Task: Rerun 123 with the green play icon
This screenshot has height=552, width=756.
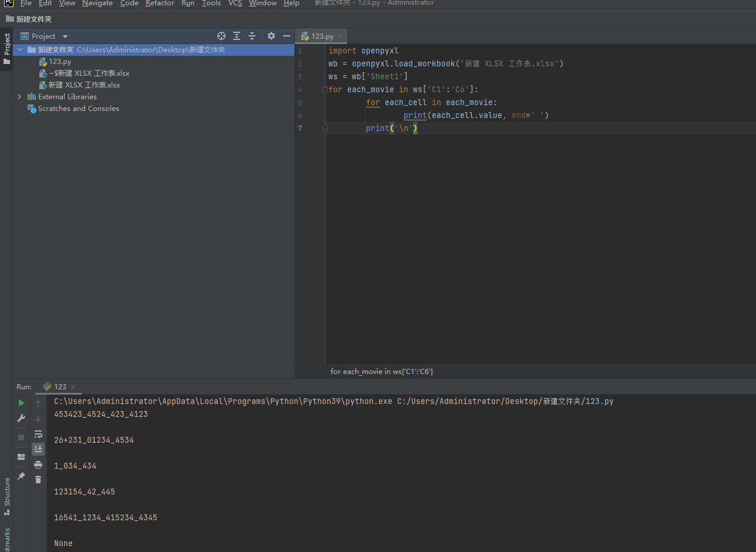Action: click(x=21, y=403)
